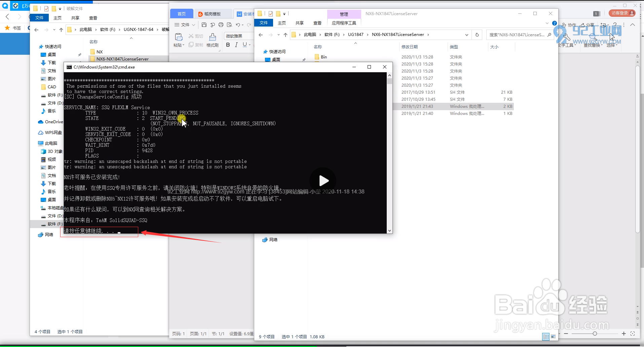The image size is (644, 347).
Task: Click the cmd window scroll up arrow
Action: [389, 75]
